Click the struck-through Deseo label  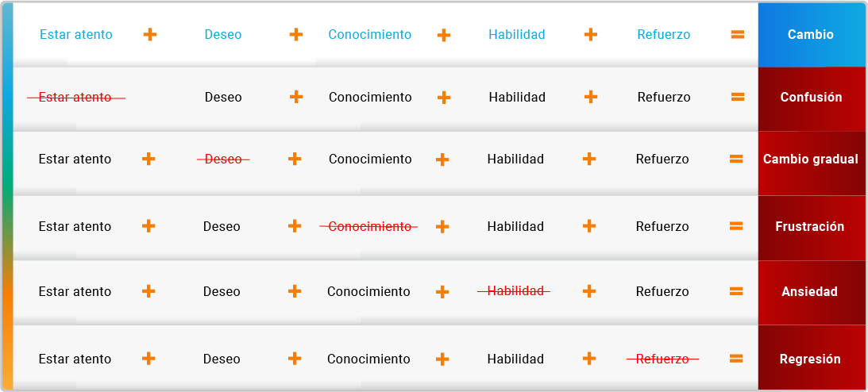(223, 159)
